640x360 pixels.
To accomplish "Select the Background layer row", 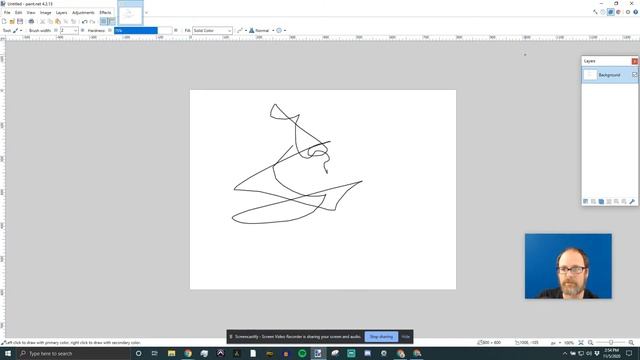I will tap(610, 75).
